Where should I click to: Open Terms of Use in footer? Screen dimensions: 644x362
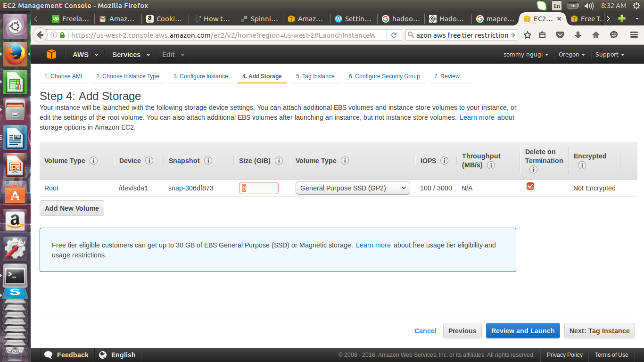click(x=611, y=355)
